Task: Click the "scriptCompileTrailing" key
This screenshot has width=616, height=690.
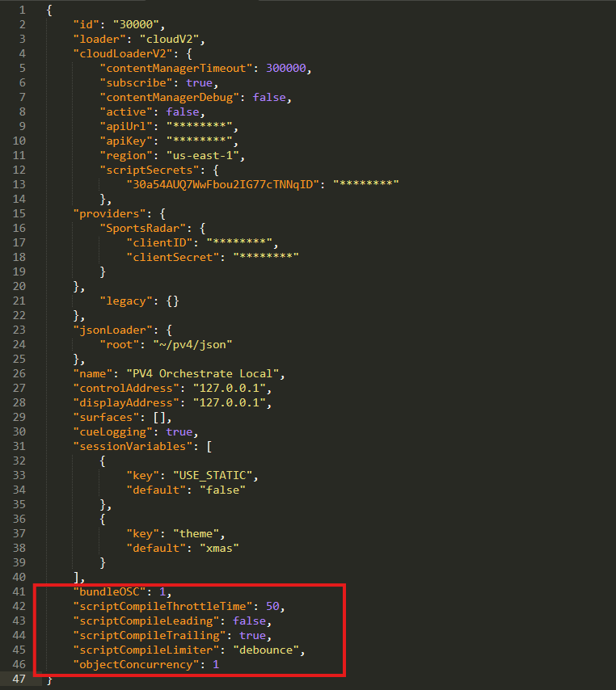Action: (150, 635)
